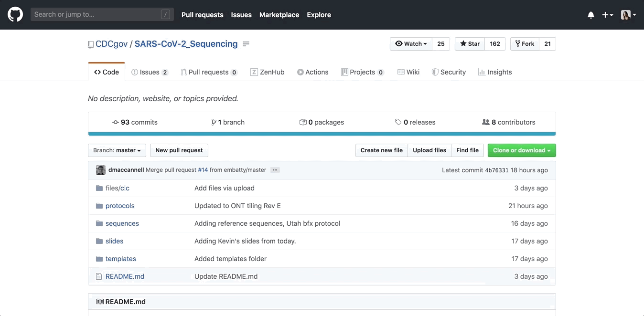Switch to the ZenHub tab
Image resolution: width=644 pixels, height=316 pixels.
[267, 72]
